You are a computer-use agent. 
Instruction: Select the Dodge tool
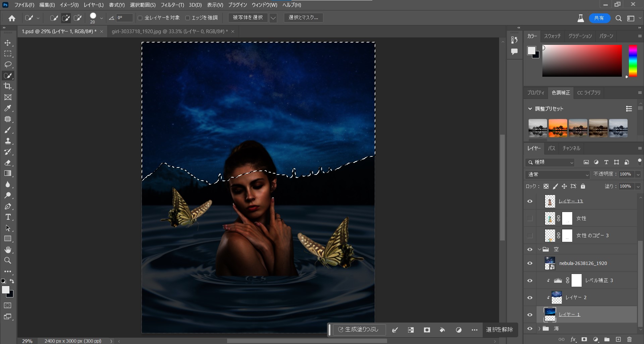pos(8,195)
